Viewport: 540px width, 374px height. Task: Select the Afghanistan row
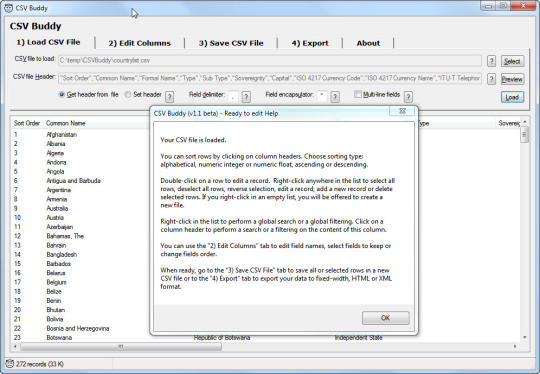click(x=62, y=135)
